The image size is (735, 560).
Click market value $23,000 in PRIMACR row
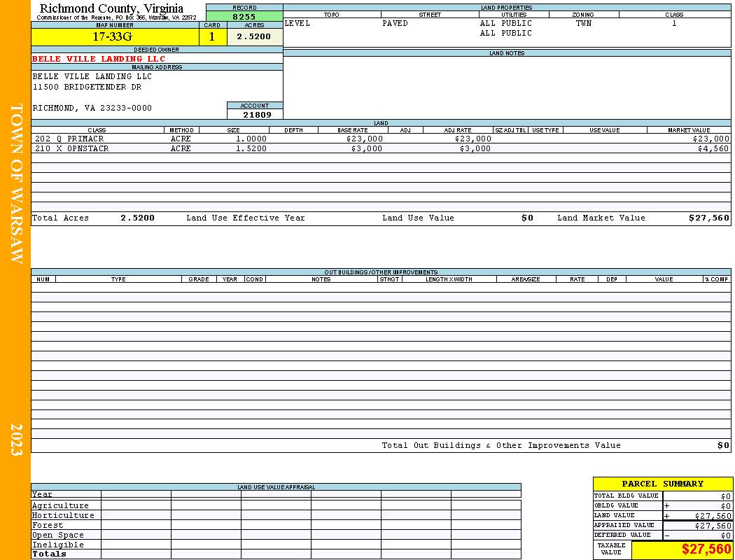point(711,139)
